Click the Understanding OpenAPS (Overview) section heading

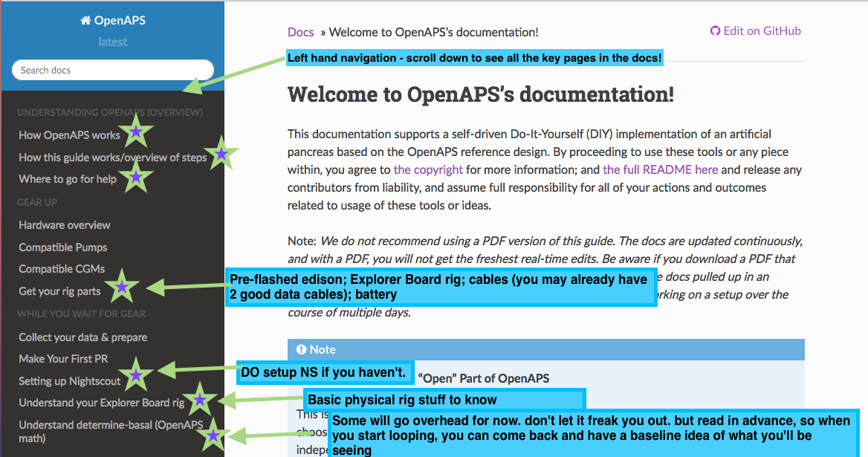[109, 112]
